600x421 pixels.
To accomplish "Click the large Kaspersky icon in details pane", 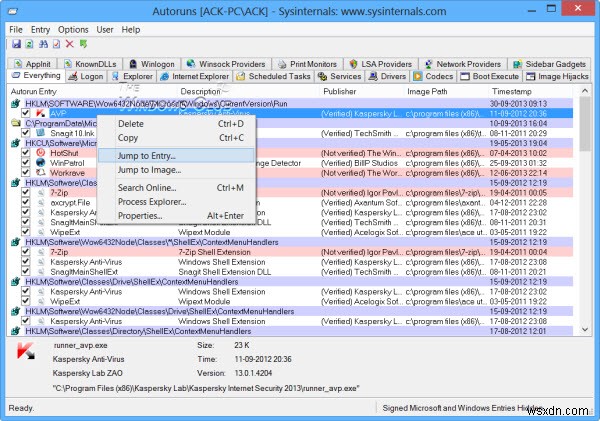I will [x=24, y=350].
